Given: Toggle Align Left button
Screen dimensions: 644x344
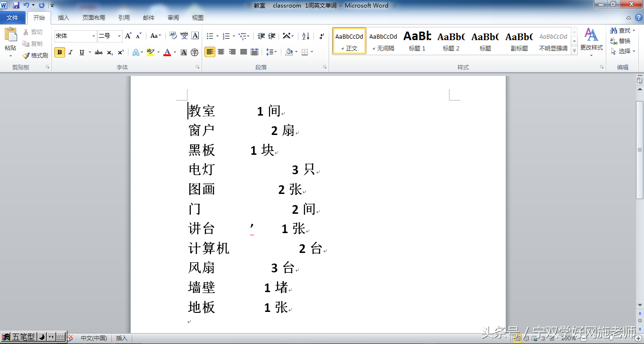Looking at the screenshot, I should (210, 52).
